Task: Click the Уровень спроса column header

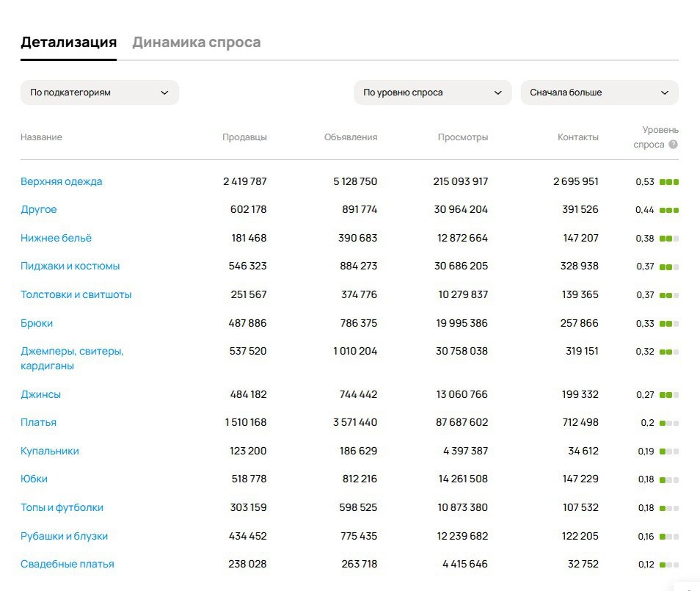Action: tap(656, 137)
